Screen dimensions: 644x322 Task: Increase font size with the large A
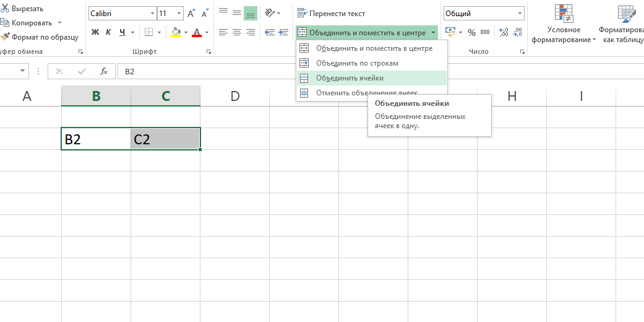tap(191, 14)
